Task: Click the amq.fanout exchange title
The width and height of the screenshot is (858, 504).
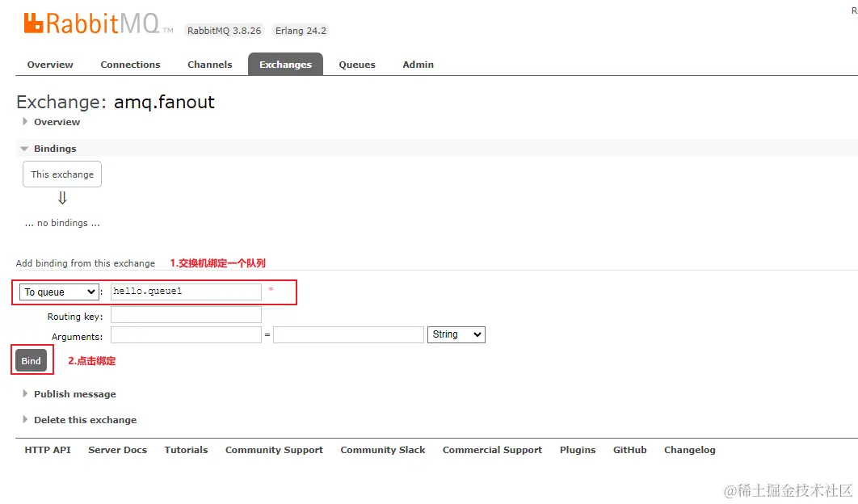Action: [164, 103]
